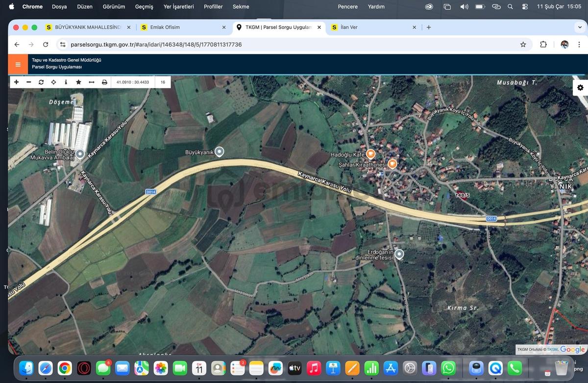
Task: Open Apple TV from the Dock
Action: [294, 368]
